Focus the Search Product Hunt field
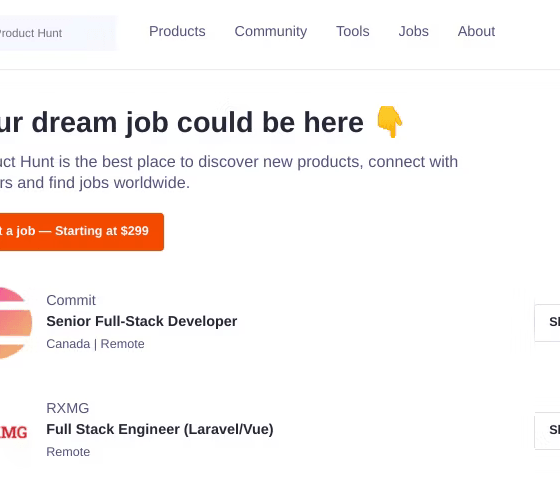The width and height of the screenshot is (560, 481). click(57, 33)
